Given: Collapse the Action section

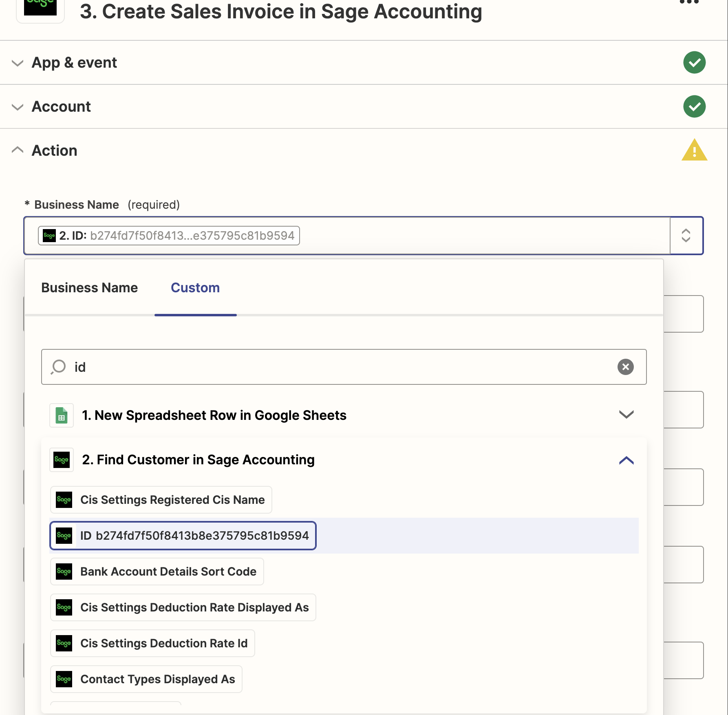Looking at the screenshot, I should [x=18, y=150].
